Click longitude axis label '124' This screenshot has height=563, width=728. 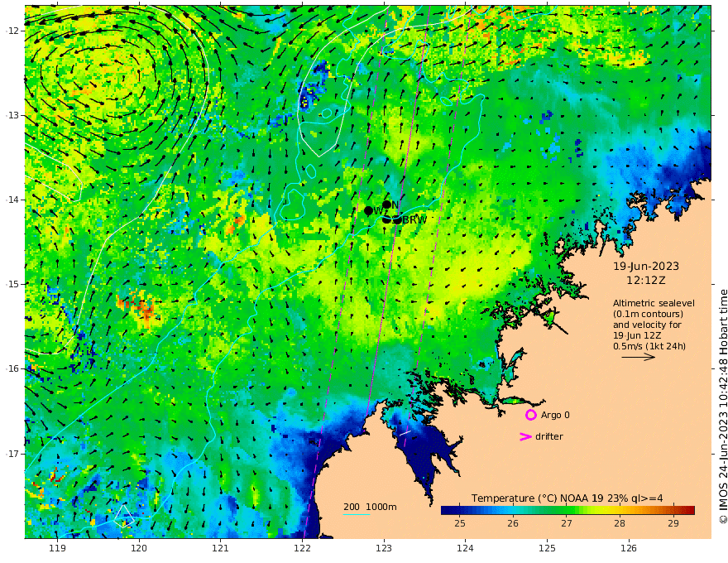(466, 549)
